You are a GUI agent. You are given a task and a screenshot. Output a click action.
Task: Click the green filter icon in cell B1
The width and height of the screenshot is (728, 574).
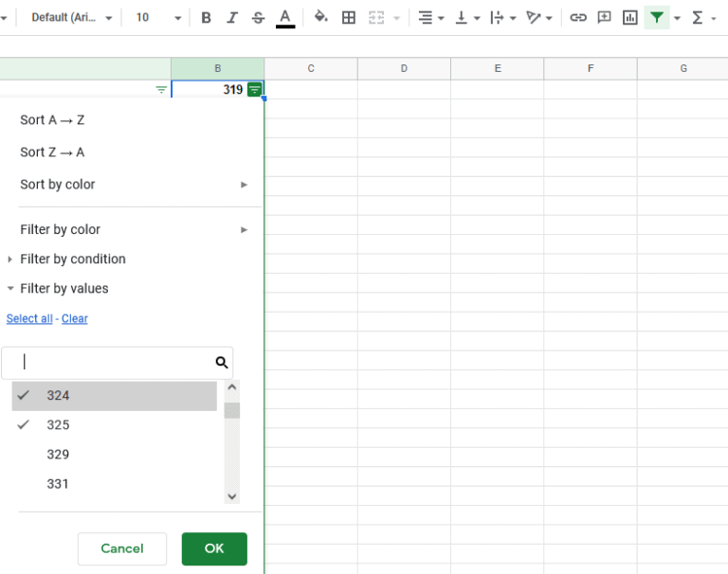(x=254, y=90)
